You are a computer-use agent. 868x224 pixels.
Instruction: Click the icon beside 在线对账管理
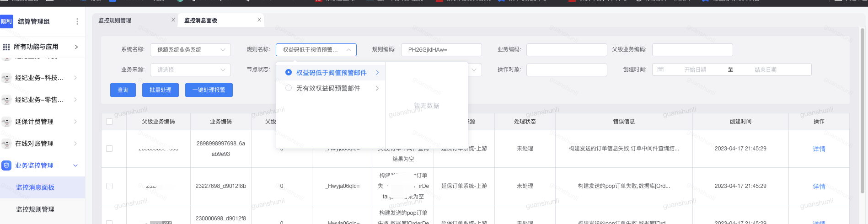pyautogui.click(x=6, y=144)
